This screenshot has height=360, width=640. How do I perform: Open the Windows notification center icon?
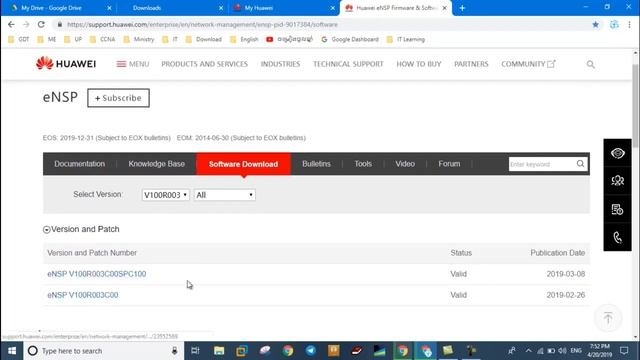(x=624, y=351)
